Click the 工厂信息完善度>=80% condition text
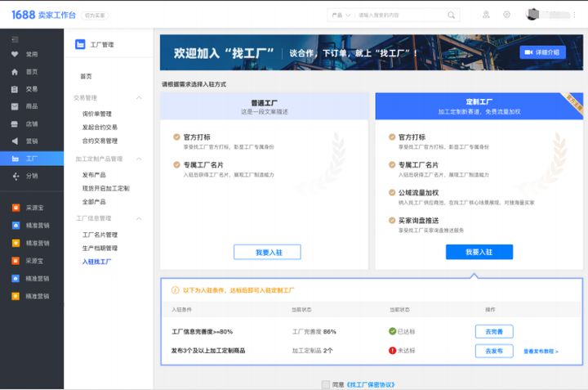Screen dimensions: 588x390 coord(203,331)
